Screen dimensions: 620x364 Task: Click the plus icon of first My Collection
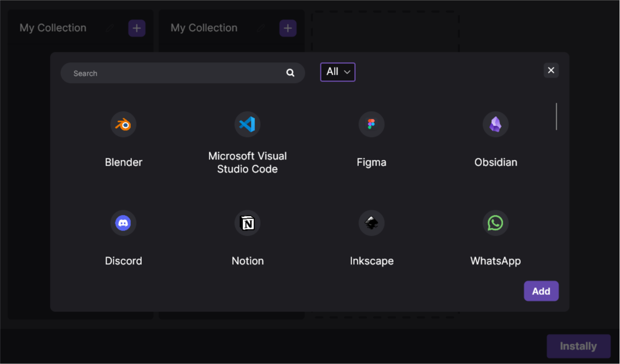(x=137, y=29)
